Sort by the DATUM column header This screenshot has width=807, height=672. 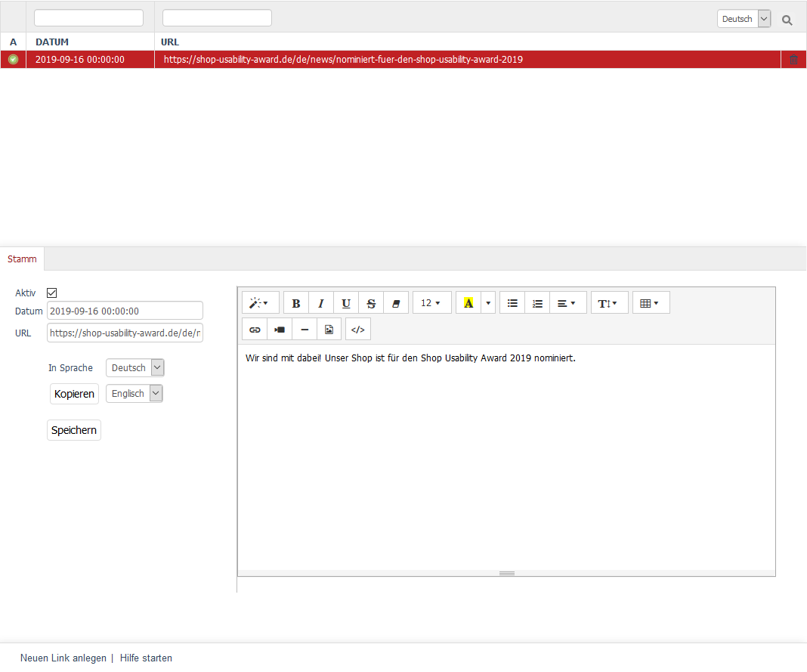click(x=52, y=42)
